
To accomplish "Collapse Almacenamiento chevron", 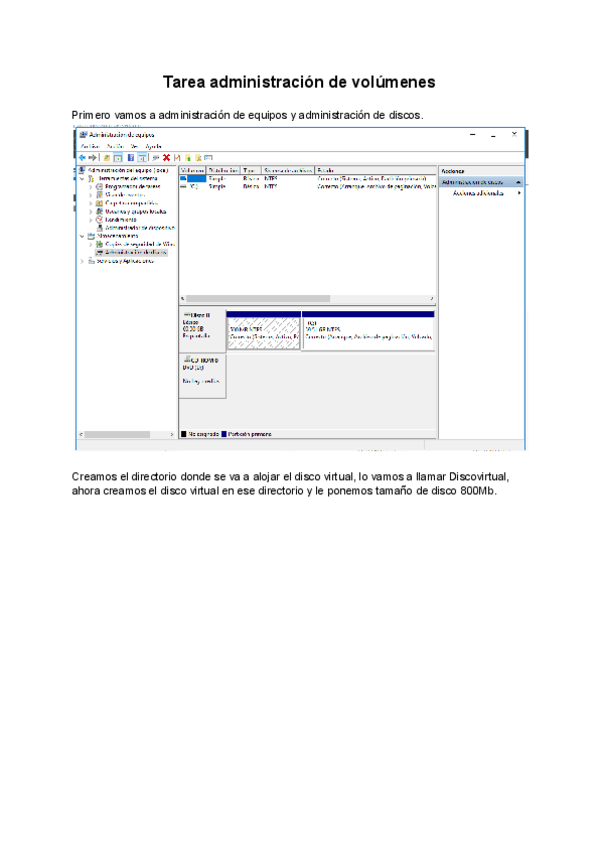I will pos(82,236).
